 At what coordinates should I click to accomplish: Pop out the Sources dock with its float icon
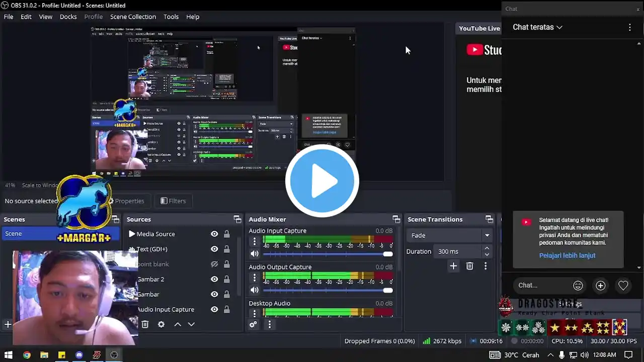(237, 219)
